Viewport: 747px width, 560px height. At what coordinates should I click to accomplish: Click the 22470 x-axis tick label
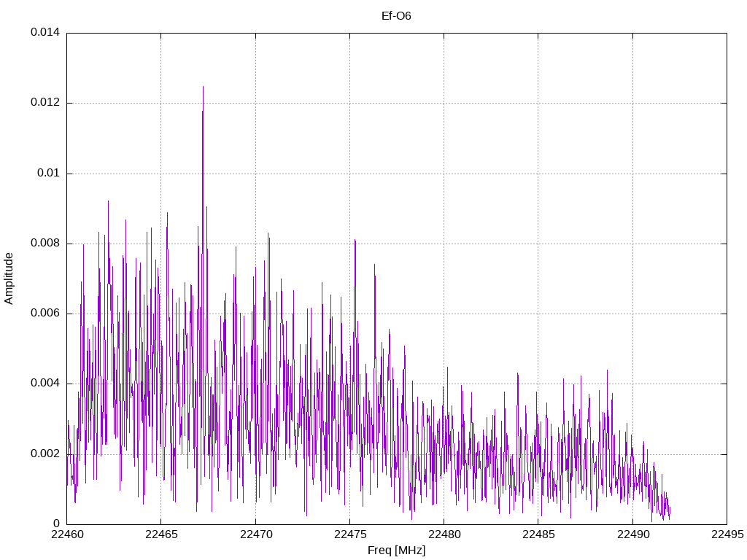[256, 534]
